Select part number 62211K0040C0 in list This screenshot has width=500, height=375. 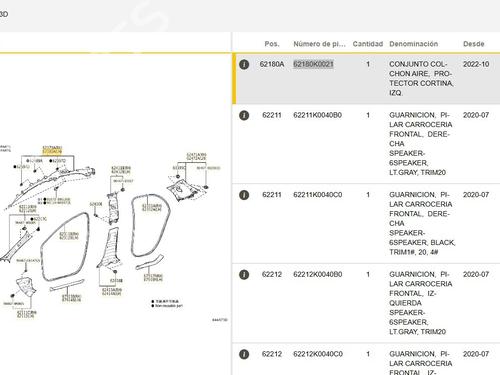[x=318, y=195]
